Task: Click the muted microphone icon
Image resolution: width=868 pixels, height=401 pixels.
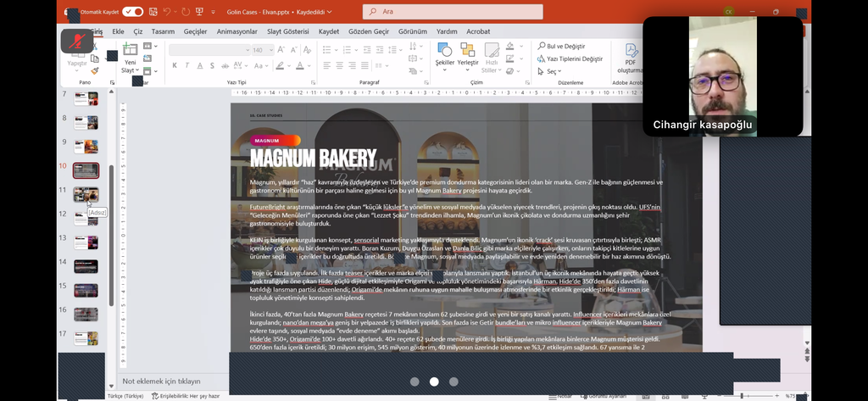Action: 77,42
